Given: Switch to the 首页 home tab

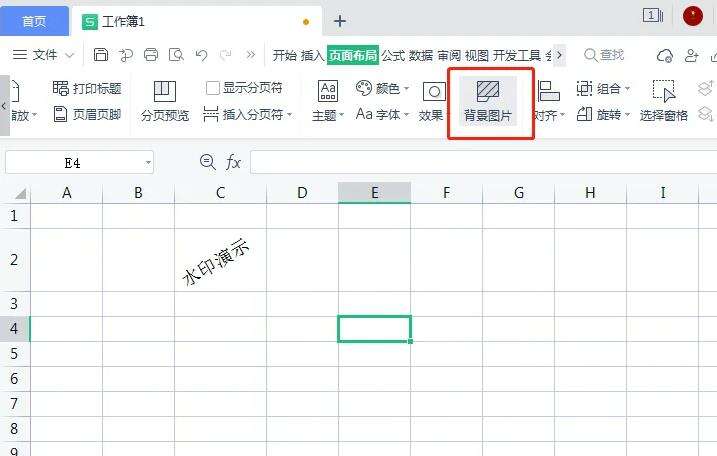Looking at the screenshot, I should click(x=34, y=21).
